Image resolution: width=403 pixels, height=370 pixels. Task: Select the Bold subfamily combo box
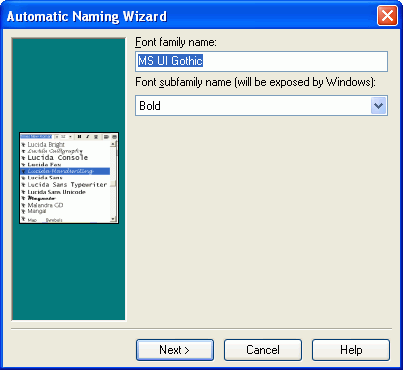coord(261,106)
